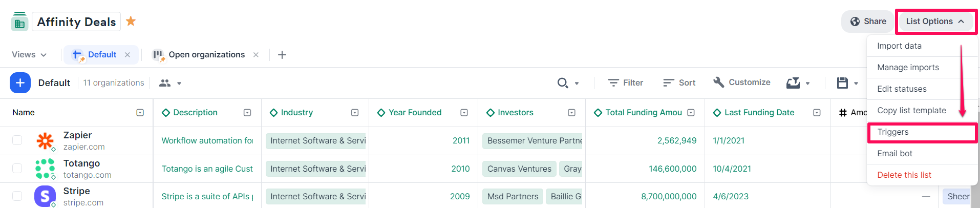980x208 pixels.
Task: Click the people group icon
Action: (165, 83)
